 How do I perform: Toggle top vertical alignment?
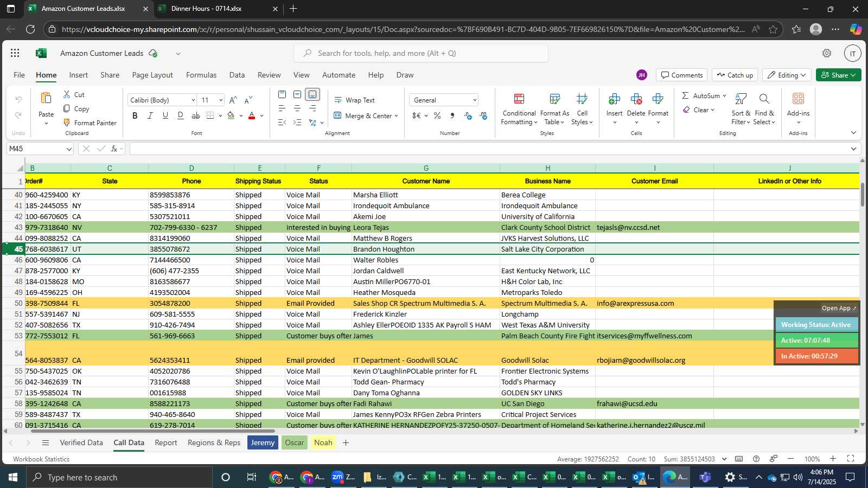click(282, 94)
